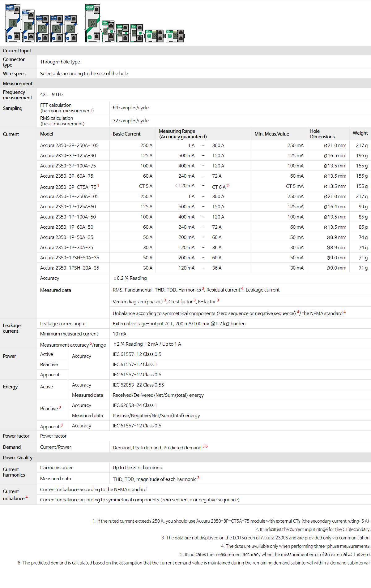Select model "Accura 2350-3P-100A-75"
Screen dimensions: 371x588
[x=68, y=166]
